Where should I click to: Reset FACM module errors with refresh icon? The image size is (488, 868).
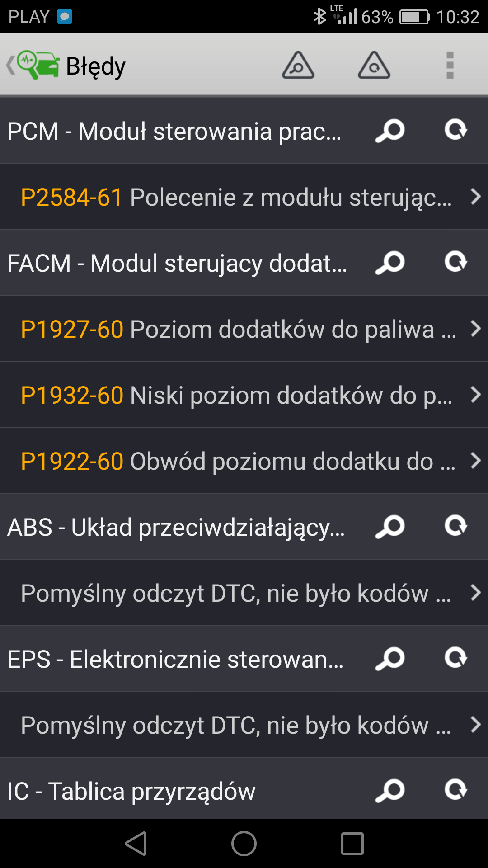[x=455, y=262]
